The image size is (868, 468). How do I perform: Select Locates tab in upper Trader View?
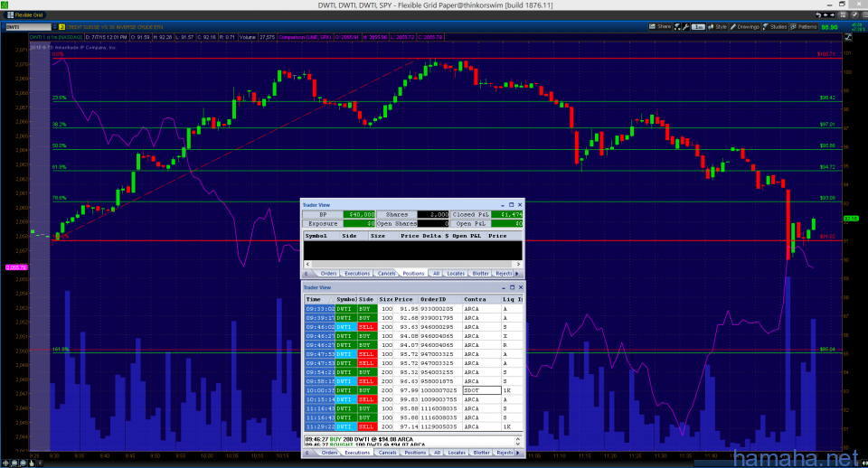456,273
